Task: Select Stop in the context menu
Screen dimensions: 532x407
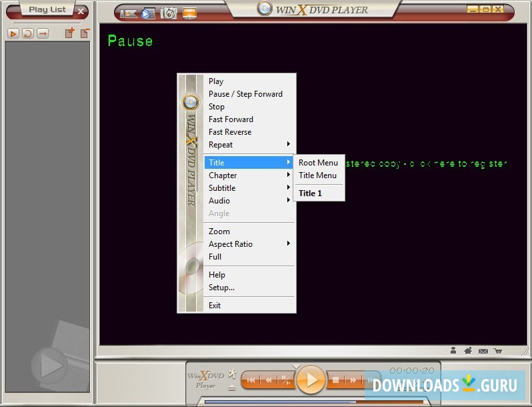Action: pos(250,107)
